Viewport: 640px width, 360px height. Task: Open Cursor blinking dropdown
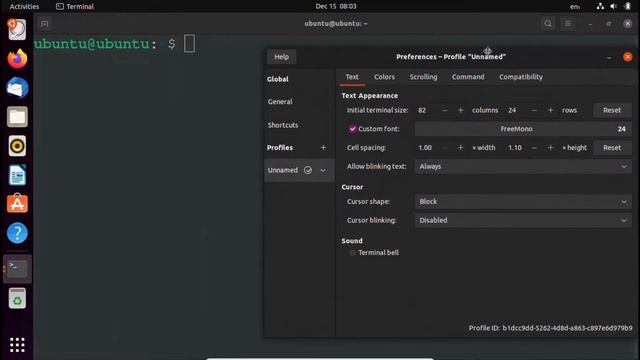[x=523, y=220]
